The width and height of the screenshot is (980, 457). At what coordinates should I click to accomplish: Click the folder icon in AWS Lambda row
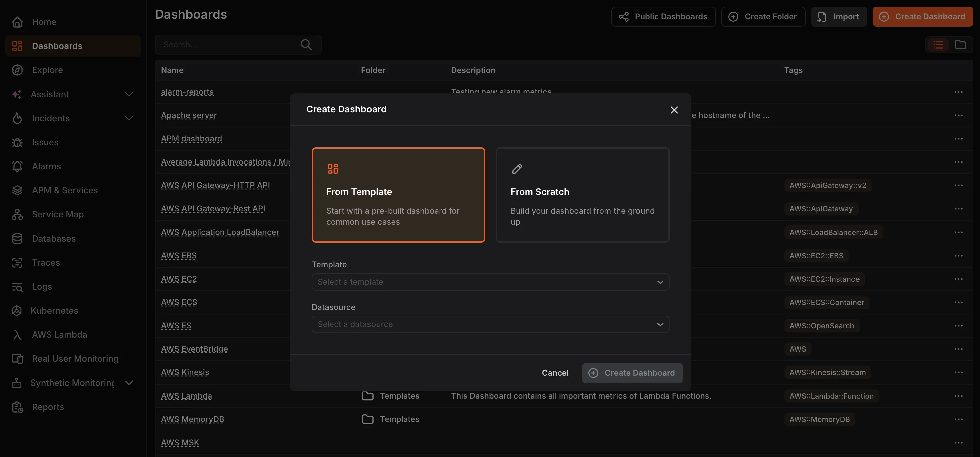pyautogui.click(x=367, y=396)
